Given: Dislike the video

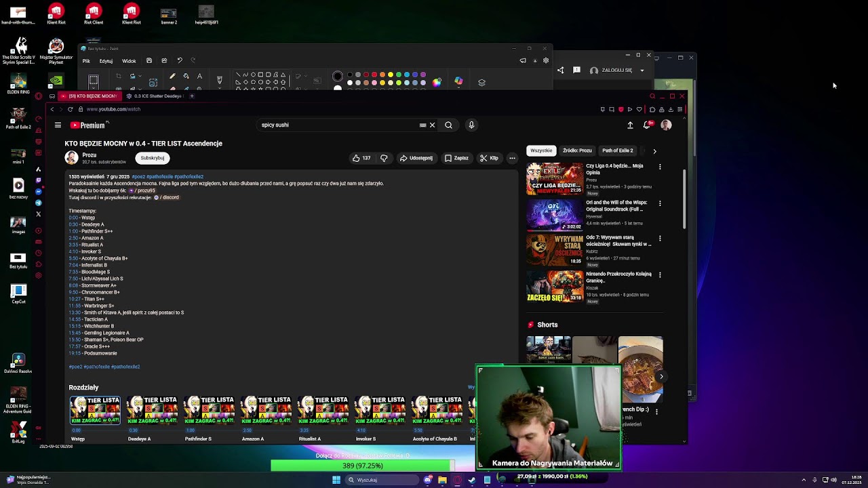Looking at the screenshot, I should tap(384, 158).
